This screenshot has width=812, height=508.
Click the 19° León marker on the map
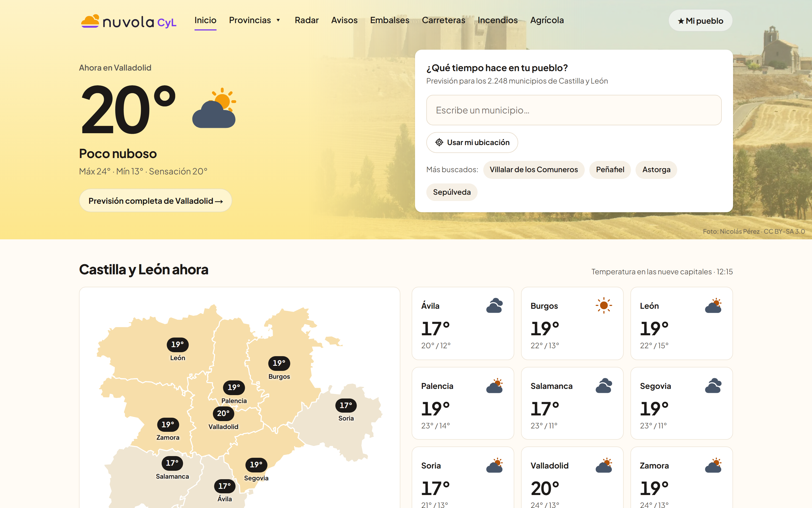pos(178,344)
